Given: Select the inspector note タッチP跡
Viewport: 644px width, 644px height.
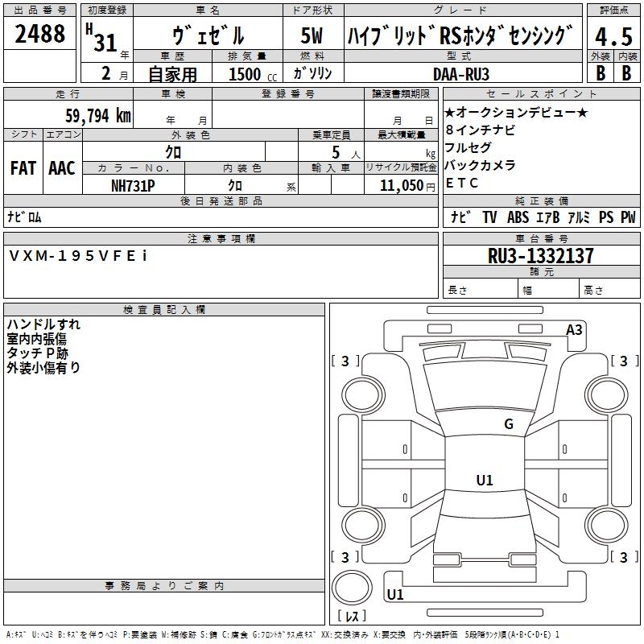Looking at the screenshot, I should tap(37, 353).
